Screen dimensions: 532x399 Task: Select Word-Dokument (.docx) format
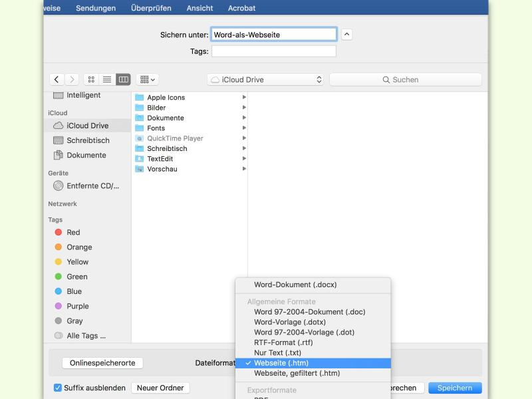coord(295,285)
